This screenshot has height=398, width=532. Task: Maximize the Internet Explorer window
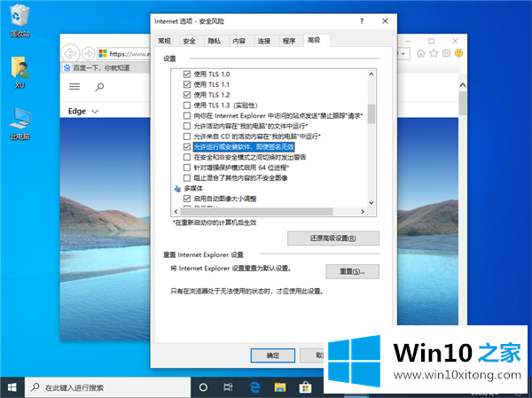pos(431,41)
